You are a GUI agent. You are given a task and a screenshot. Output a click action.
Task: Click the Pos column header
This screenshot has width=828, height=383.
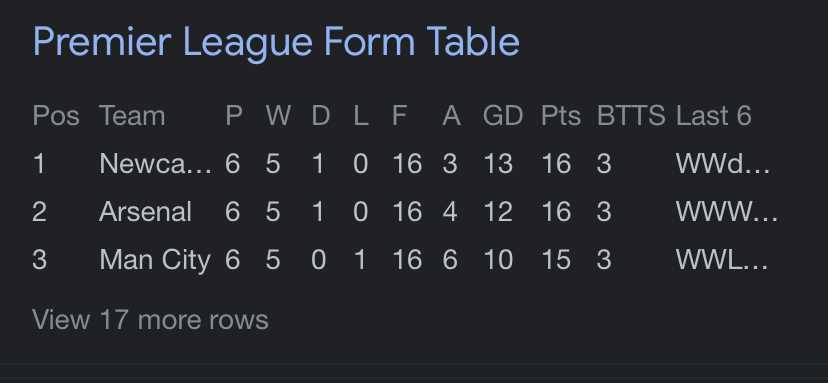click(56, 116)
